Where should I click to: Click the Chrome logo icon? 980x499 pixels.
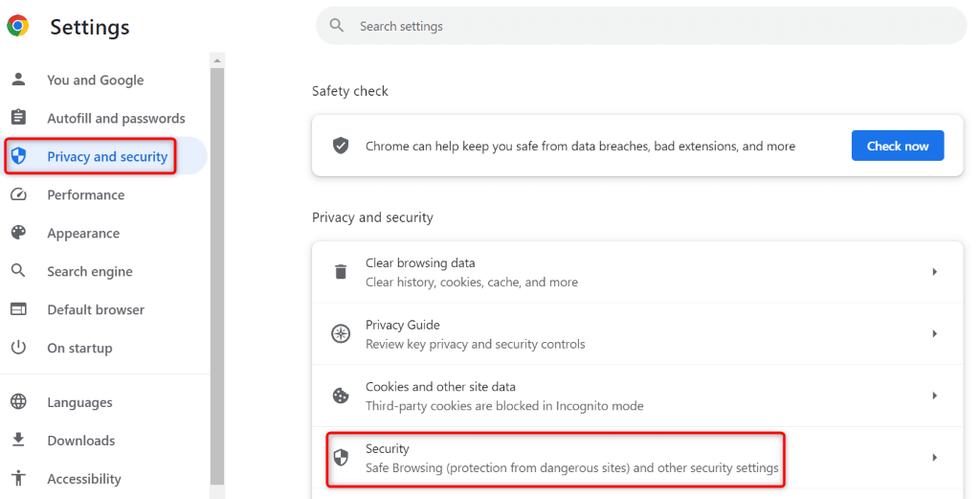pyautogui.click(x=18, y=26)
